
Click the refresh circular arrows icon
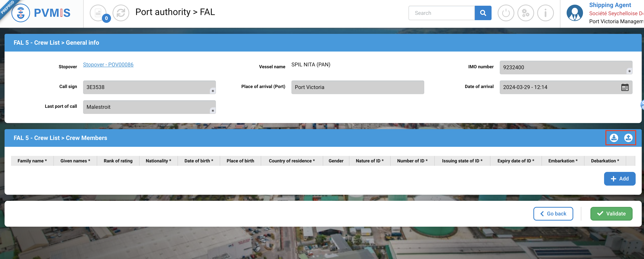tap(121, 13)
